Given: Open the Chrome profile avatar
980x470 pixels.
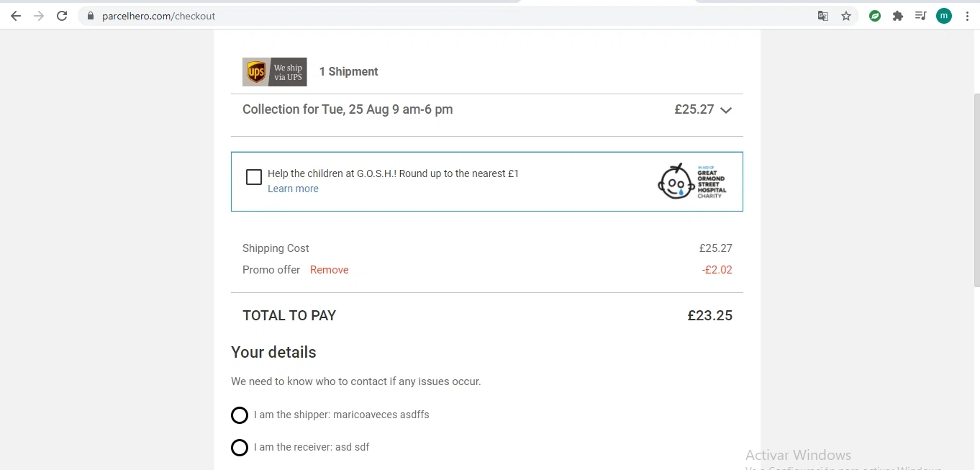Looking at the screenshot, I should tap(944, 16).
